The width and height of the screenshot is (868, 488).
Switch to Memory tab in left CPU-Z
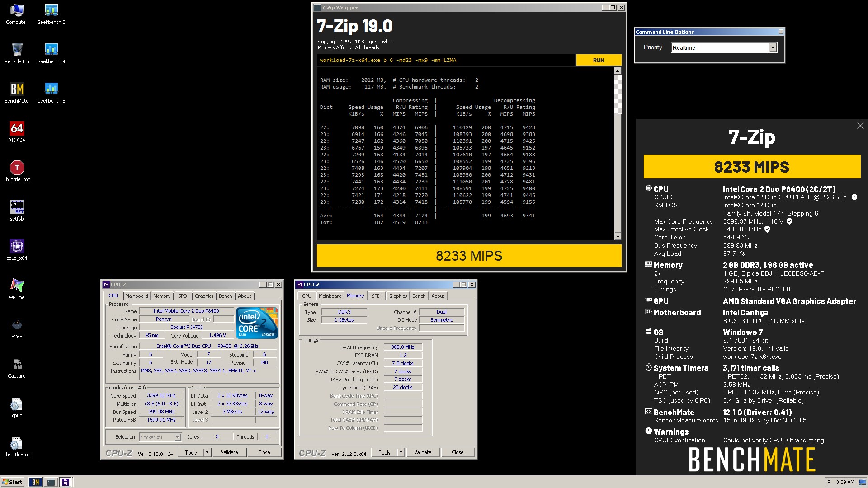coord(162,296)
